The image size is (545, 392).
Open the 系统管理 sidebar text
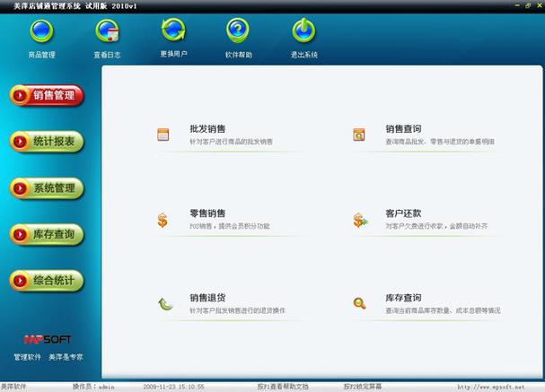coord(54,188)
